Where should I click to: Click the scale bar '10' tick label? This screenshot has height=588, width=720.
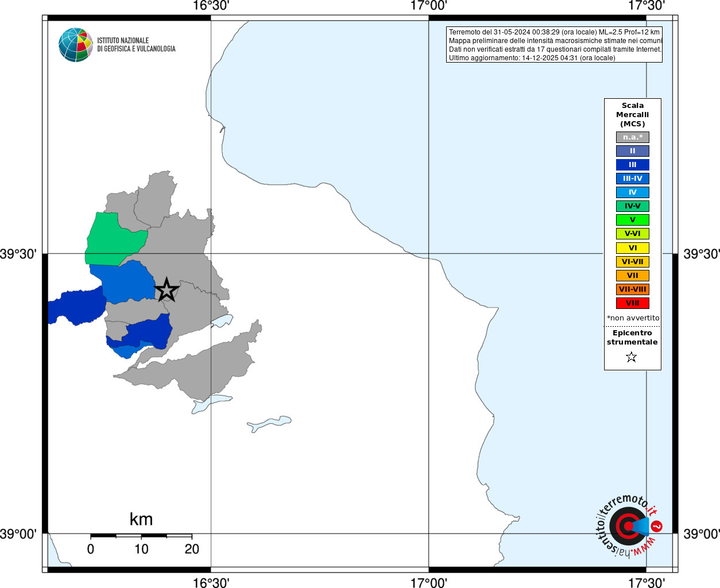click(x=141, y=549)
